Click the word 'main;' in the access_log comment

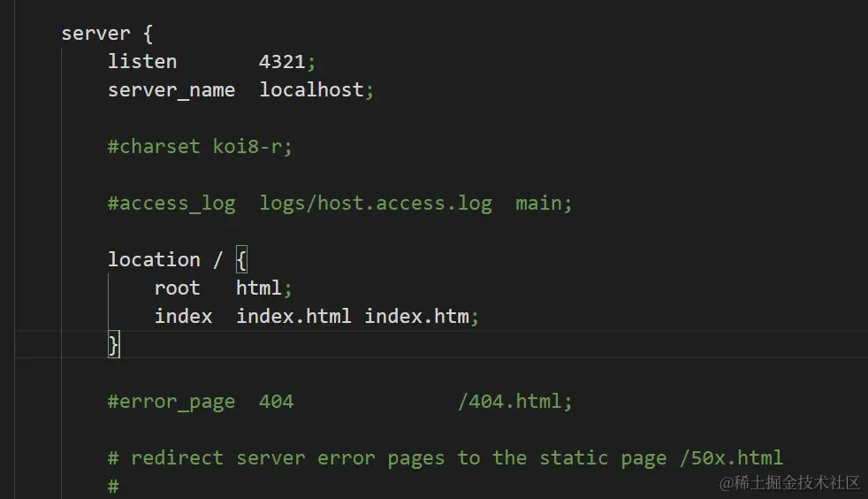point(544,203)
